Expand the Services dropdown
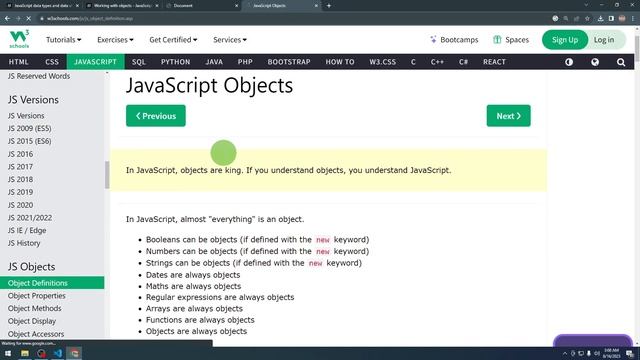The image size is (640, 360). click(230, 40)
